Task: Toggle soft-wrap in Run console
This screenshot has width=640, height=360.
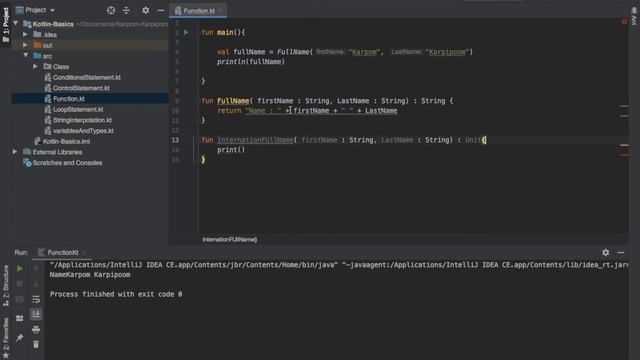Action: tap(36, 300)
